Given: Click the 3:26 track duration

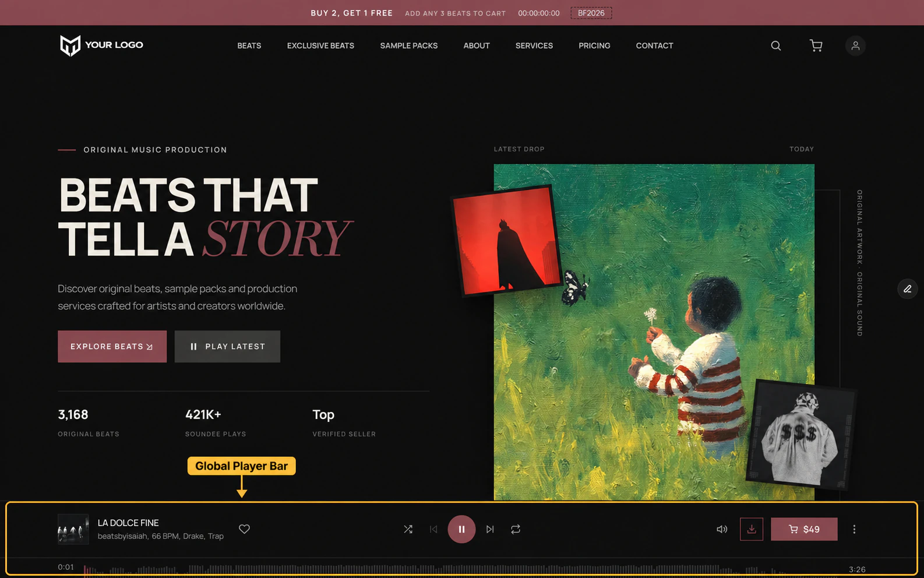Looking at the screenshot, I should (857, 569).
